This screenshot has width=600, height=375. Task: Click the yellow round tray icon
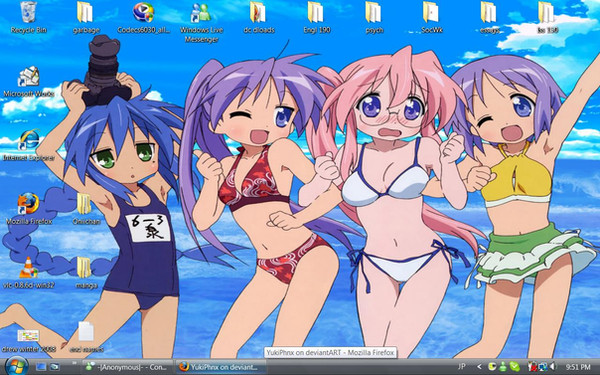pyautogui.click(x=492, y=367)
